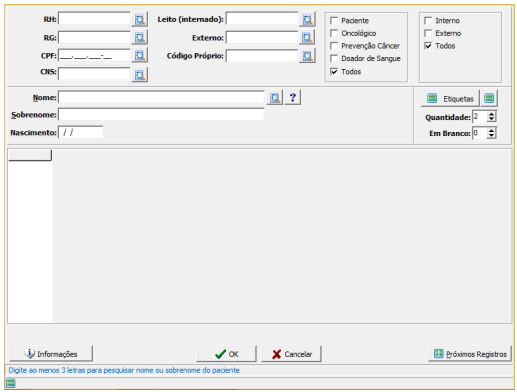Enable the Prevenção Câncer checkbox
The image size is (517, 392).
pyautogui.click(x=334, y=46)
